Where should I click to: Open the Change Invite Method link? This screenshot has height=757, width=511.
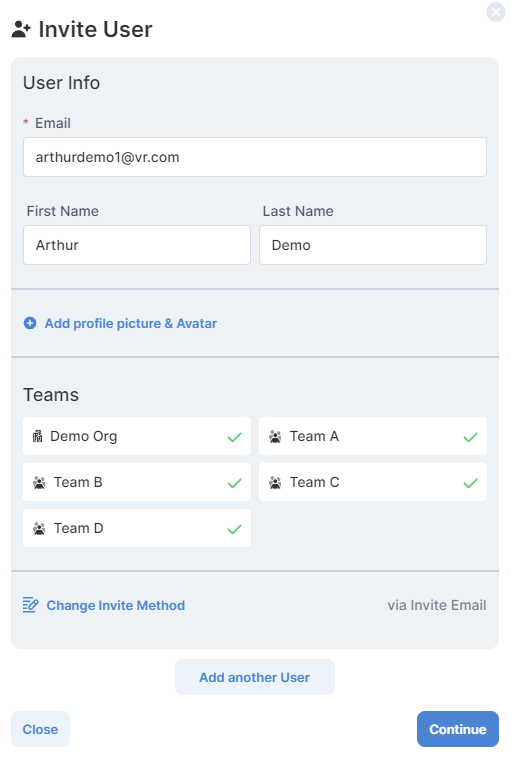[x=115, y=605]
